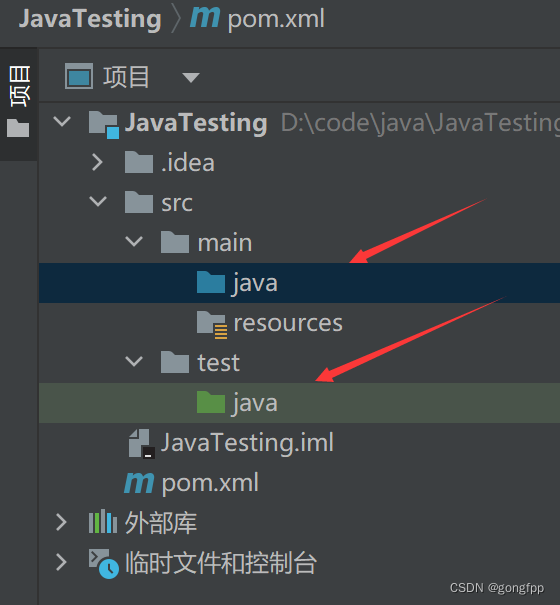
Task: Collapse the test folder
Action: pyautogui.click(x=134, y=362)
